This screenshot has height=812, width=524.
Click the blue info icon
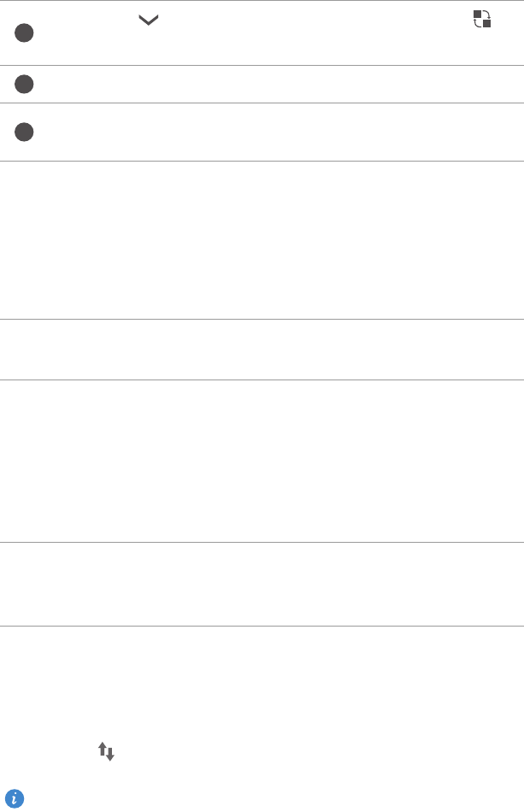[15, 798]
